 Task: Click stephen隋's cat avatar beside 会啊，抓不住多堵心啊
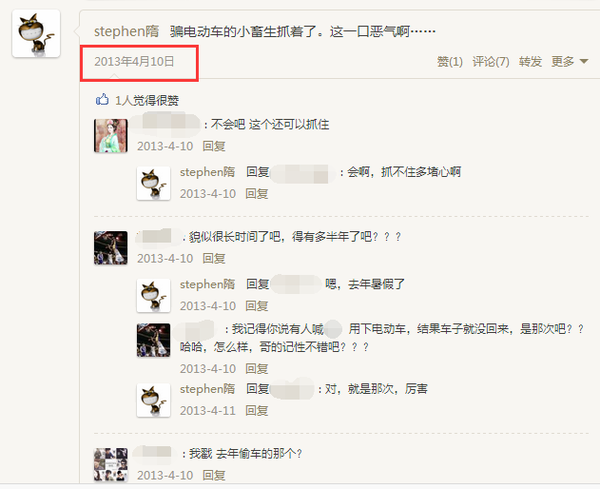(x=153, y=183)
